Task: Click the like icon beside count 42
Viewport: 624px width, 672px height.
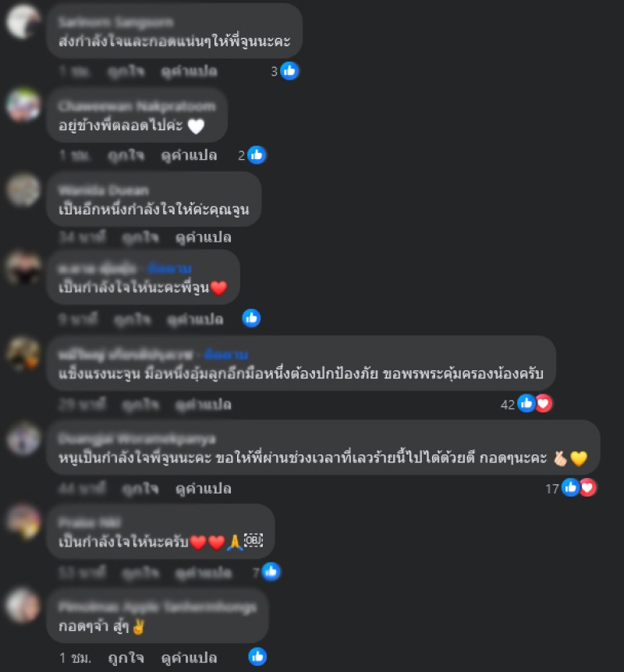Action: coord(526,403)
